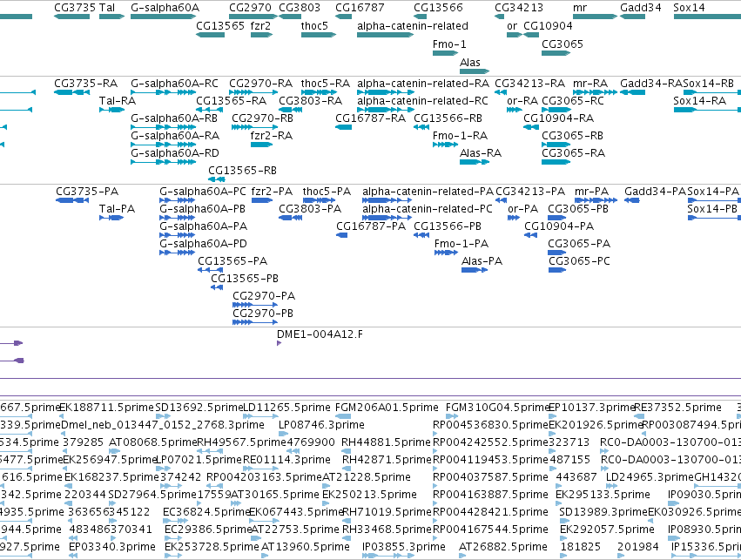Screen dimensions: 741x560
Task: Select EST EK250213.5prime
Action: pyautogui.click(x=369, y=495)
